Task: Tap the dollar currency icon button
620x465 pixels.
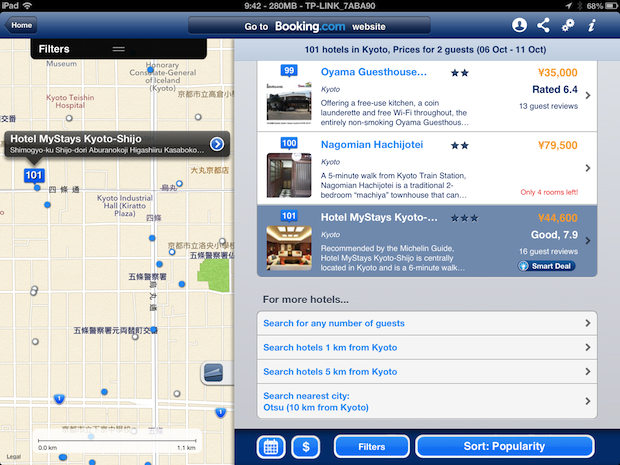Action: coord(306,447)
